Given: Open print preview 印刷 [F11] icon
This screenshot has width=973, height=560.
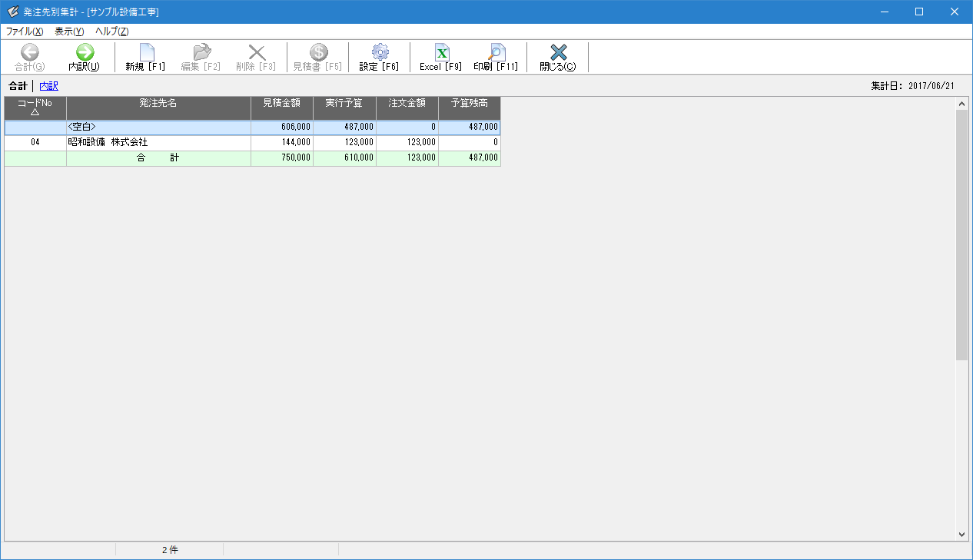Looking at the screenshot, I should [496, 52].
